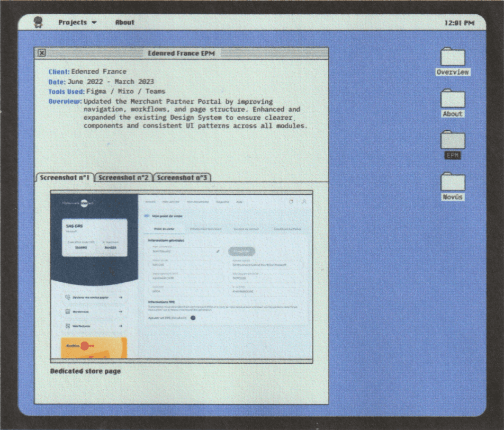Click the Edenred France EPM title bar text
The width and height of the screenshot is (504, 430).
pyautogui.click(x=181, y=53)
